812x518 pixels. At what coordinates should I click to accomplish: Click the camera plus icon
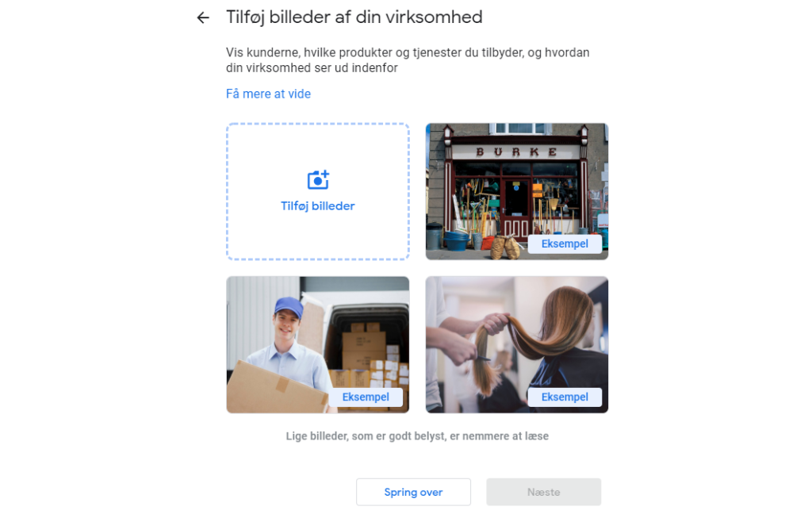(318, 179)
